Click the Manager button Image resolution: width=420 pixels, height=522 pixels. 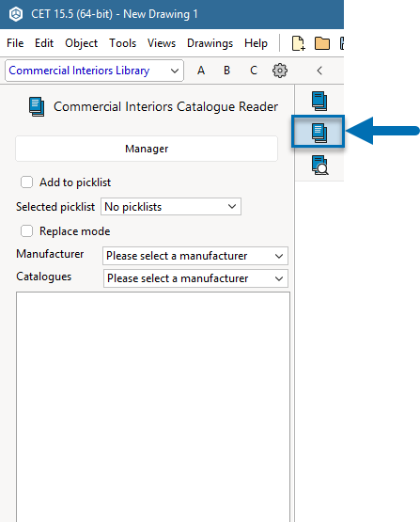point(147,149)
